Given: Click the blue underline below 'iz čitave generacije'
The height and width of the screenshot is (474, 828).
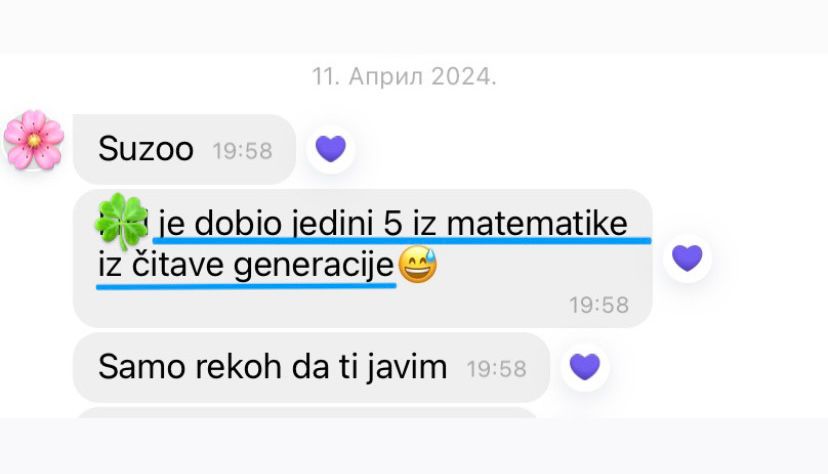Looking at the screenshot, I should 246,286.
